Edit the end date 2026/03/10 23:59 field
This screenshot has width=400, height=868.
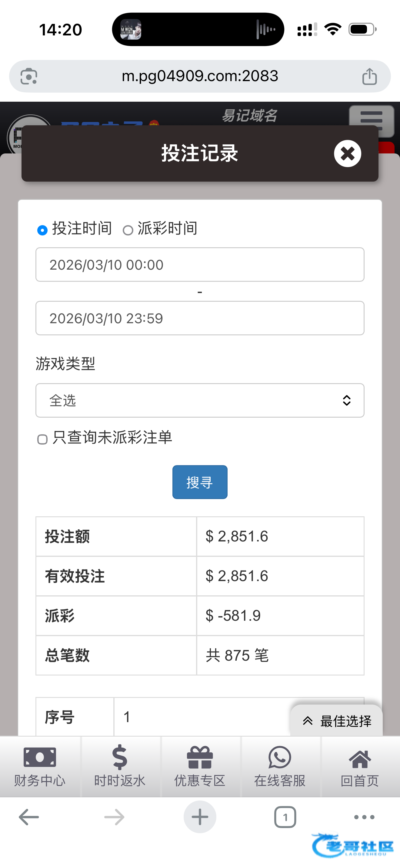(200, 318)
